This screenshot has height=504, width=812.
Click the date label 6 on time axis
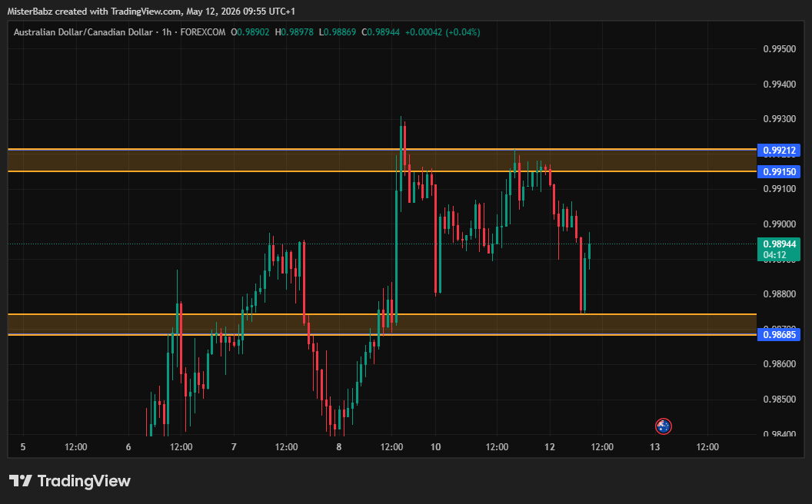click(x=128, y=446)
